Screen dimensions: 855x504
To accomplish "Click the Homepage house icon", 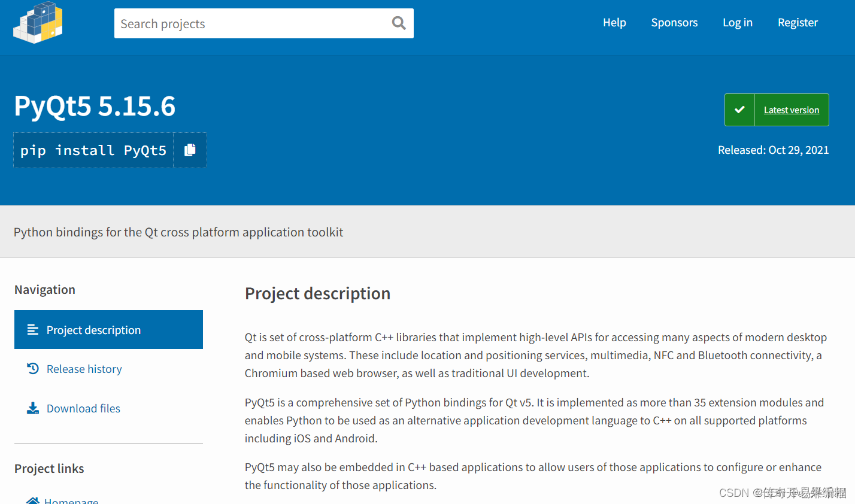I will click(x=33, y=500).
